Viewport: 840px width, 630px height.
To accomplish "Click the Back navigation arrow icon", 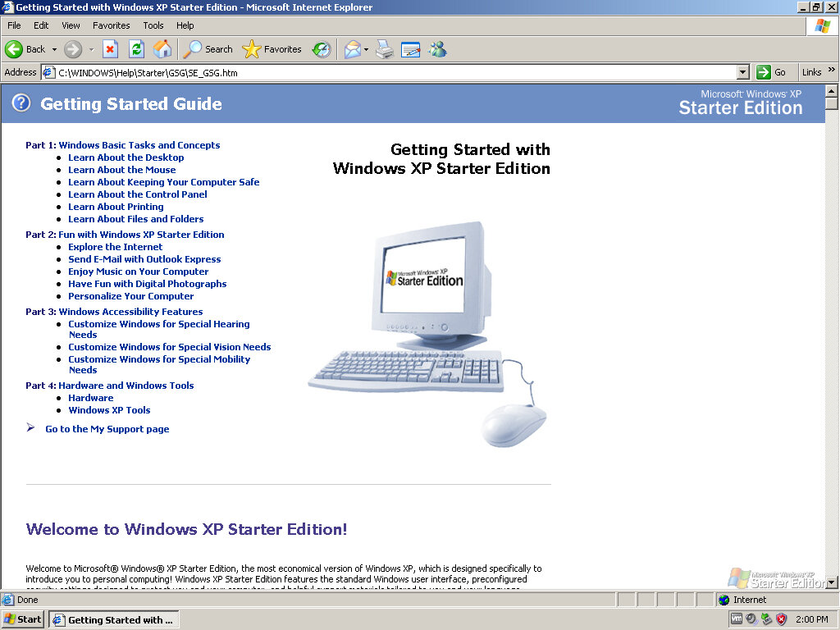I will tap(14, 49).
